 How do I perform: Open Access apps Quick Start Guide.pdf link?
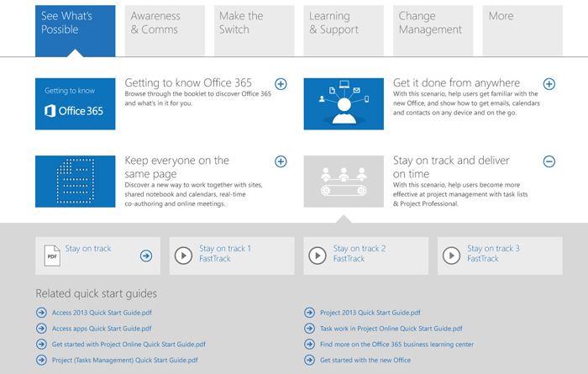point(102,329)
